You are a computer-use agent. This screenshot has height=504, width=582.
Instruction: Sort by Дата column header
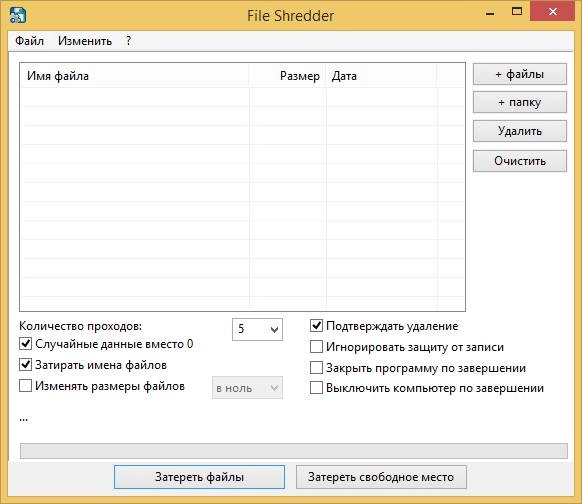point(382,76)
